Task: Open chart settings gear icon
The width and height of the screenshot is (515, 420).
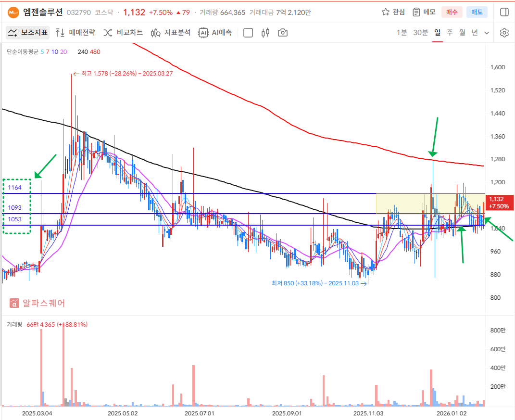Action: 504,33
